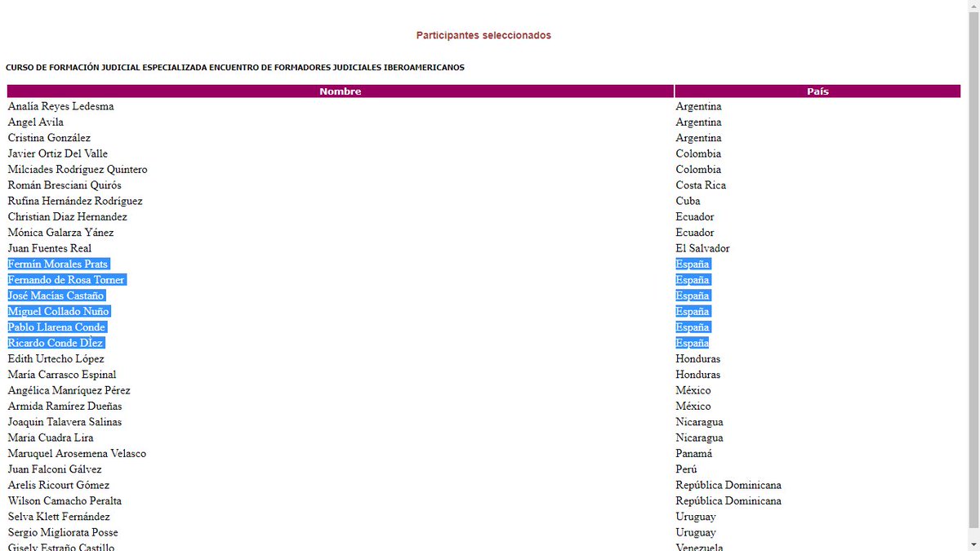This screenshot has height=551, width=980.
Task: Click Panamá country cell
Action: pos(694,454)
